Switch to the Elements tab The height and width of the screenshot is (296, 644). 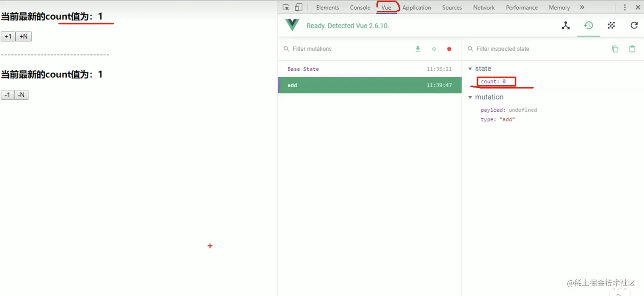[328, 8]
